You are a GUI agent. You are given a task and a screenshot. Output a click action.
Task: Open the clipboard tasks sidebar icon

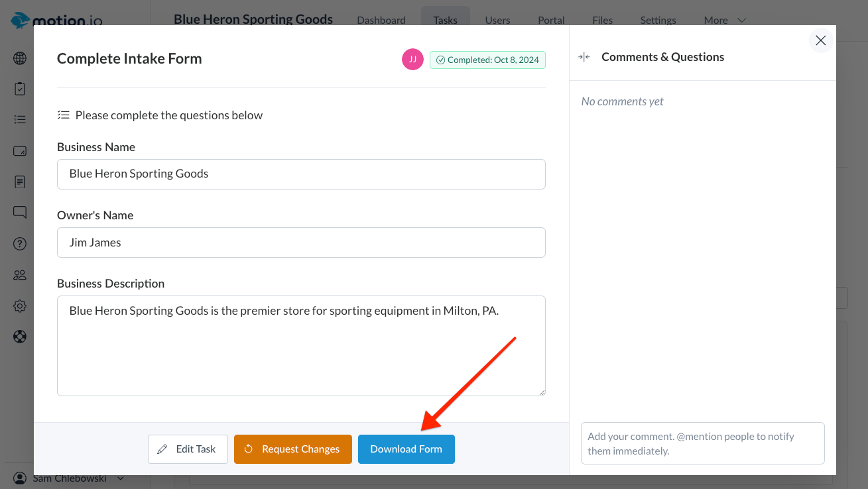click(20, 89)
